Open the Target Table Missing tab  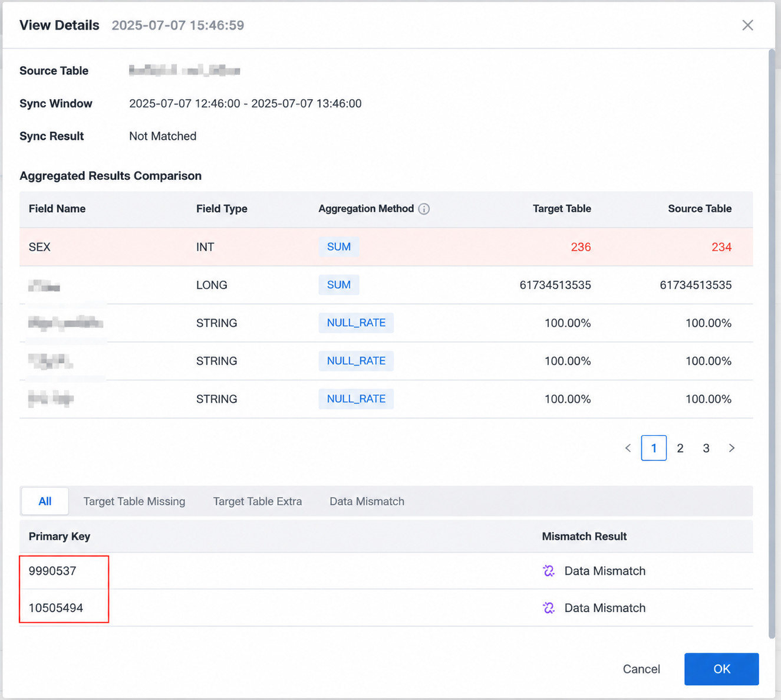click(x=134, y=501)
